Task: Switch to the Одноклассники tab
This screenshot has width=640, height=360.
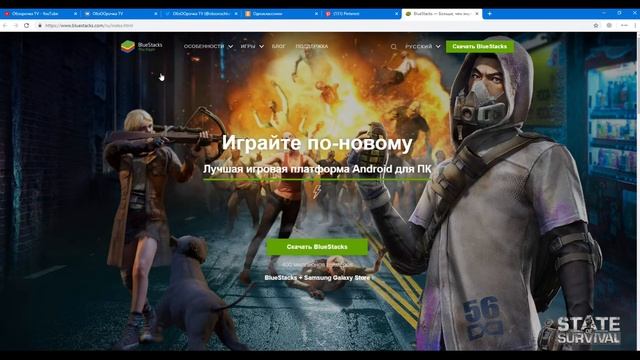Action: pos(281,13)
